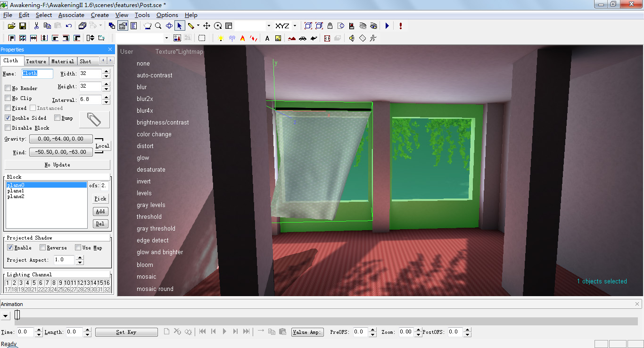The image size is (644, 348).
Task: Check the Reverse option under Projected Shadow
Action: click(42, 247)
